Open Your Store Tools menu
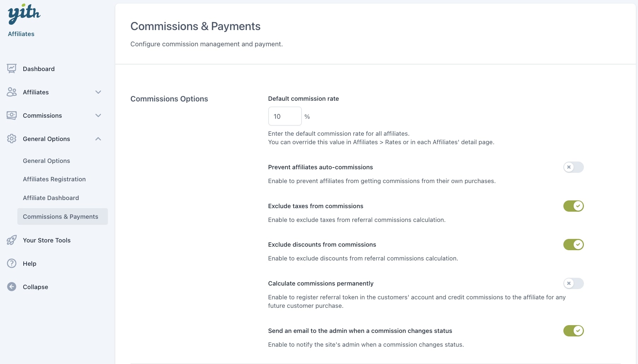 [x=47, y=240]
